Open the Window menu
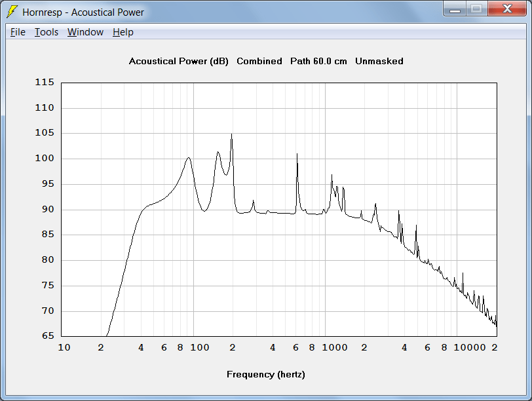The image size is (532, 401). (x=85, y=32)
